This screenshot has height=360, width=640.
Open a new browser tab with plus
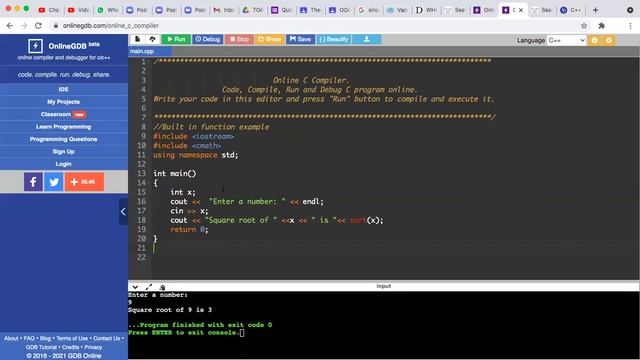595,10
